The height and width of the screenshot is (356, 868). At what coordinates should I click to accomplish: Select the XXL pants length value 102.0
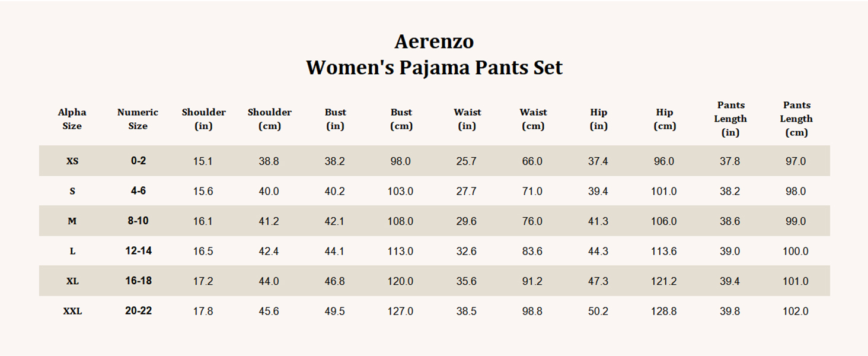click(x=796, y=311)
